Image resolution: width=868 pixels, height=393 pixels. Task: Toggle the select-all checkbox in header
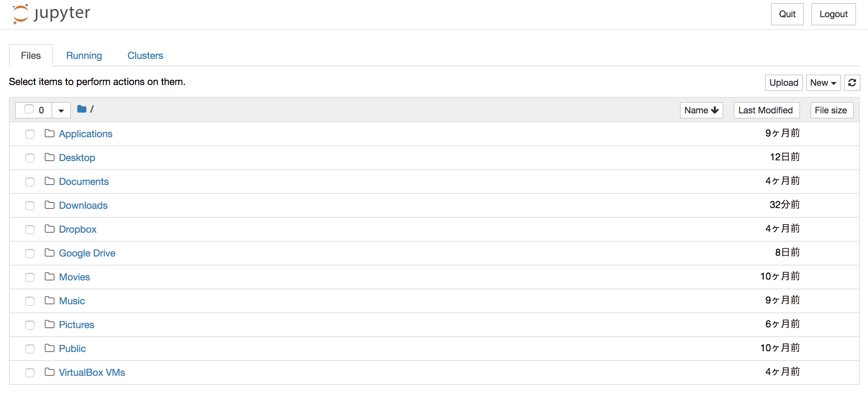tap(29, 109)
